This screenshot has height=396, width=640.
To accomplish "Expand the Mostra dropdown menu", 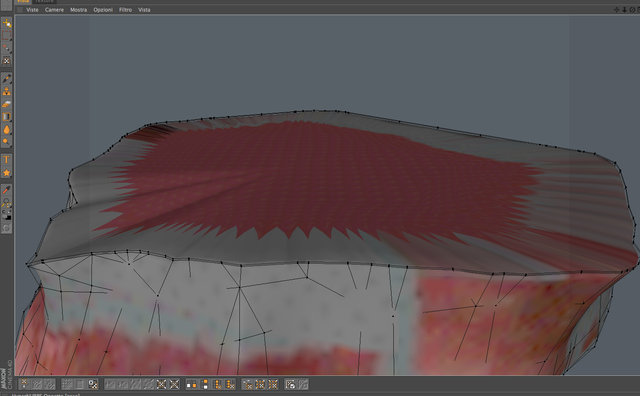I will [78, 10].
